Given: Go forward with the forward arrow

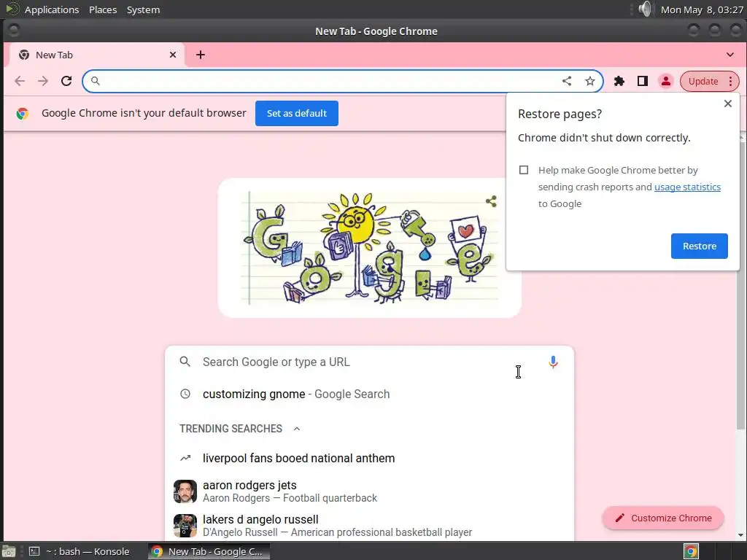Looking at the screenshot, I should (x=43, y=81).
